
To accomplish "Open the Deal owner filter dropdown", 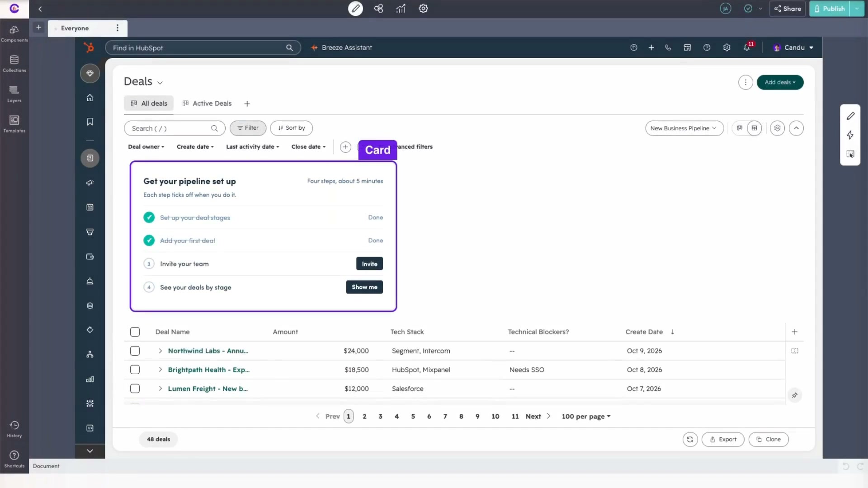I will point(146,147).
